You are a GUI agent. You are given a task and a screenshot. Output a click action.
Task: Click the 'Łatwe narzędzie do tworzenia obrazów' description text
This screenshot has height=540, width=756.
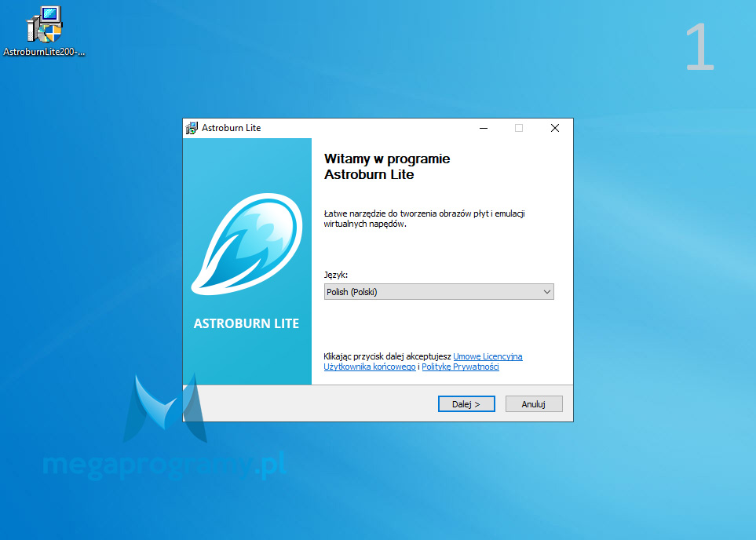tap(424, 218)
